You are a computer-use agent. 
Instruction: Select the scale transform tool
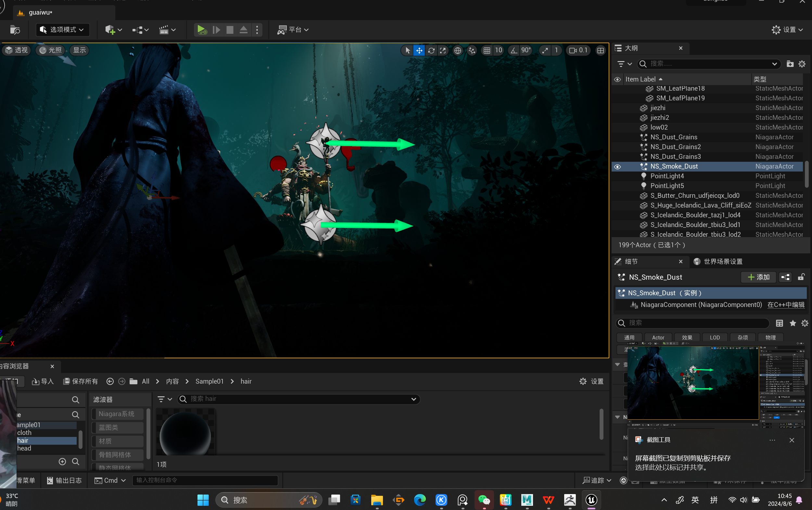(443, 51)
